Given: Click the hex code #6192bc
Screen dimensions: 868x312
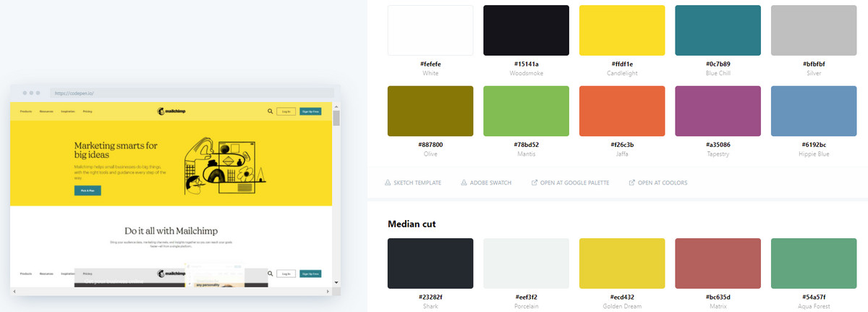Looking at the screenshot, I should [814, 145].
